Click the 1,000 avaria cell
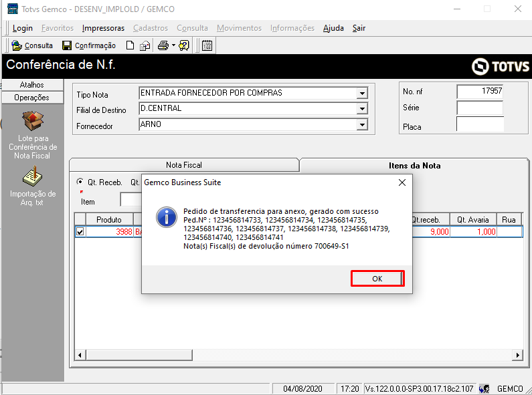The width and height of the screenshot is (532, 395). [x=473, y=232]
